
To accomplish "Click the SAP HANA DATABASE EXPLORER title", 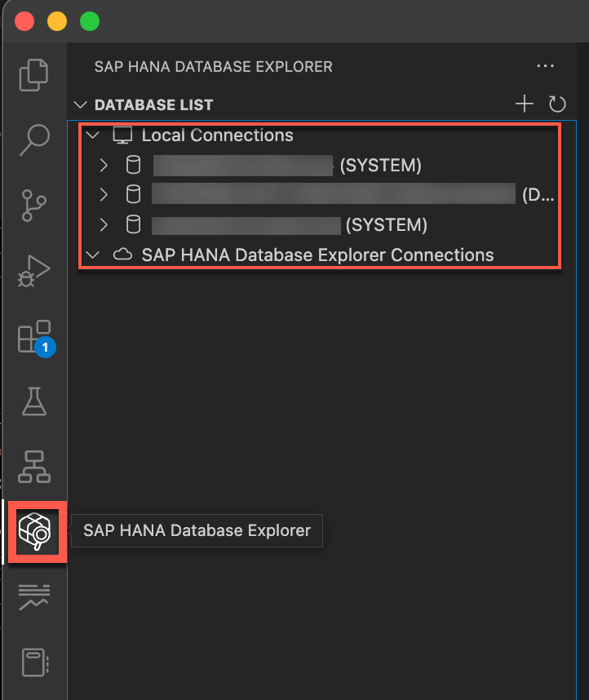I will click(214, 67).
